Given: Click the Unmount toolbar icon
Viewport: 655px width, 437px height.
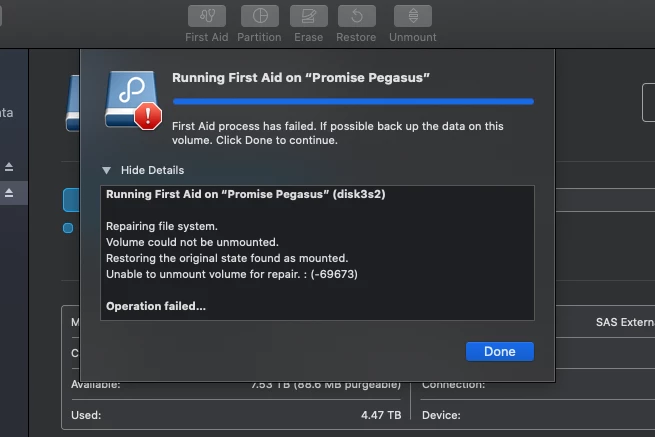Looking at the screenshot, I should (x=413, y=16).
